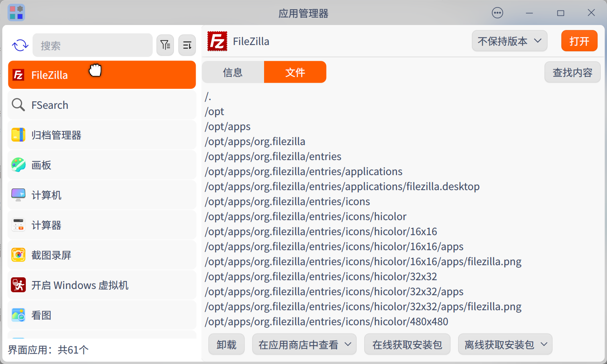
Task: Click the /. path line
Action: click(x=208, y=97)
